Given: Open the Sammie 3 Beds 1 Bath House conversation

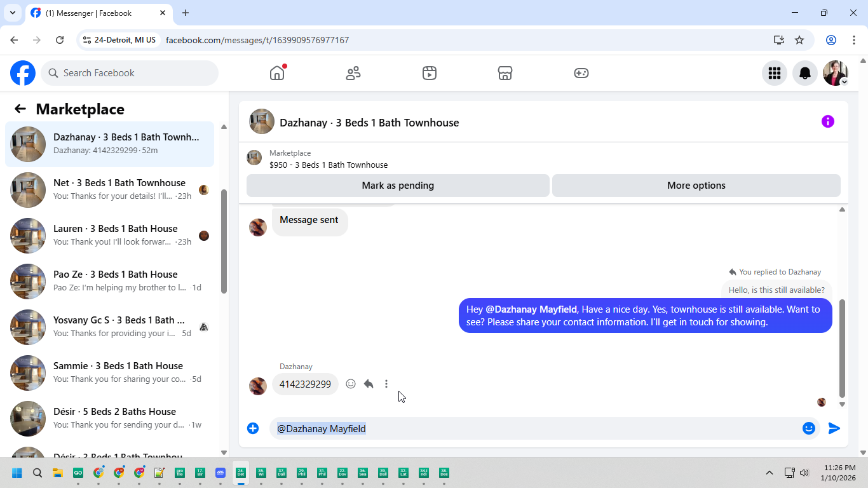Looking at the screenshot, I should tap(109, 373).
